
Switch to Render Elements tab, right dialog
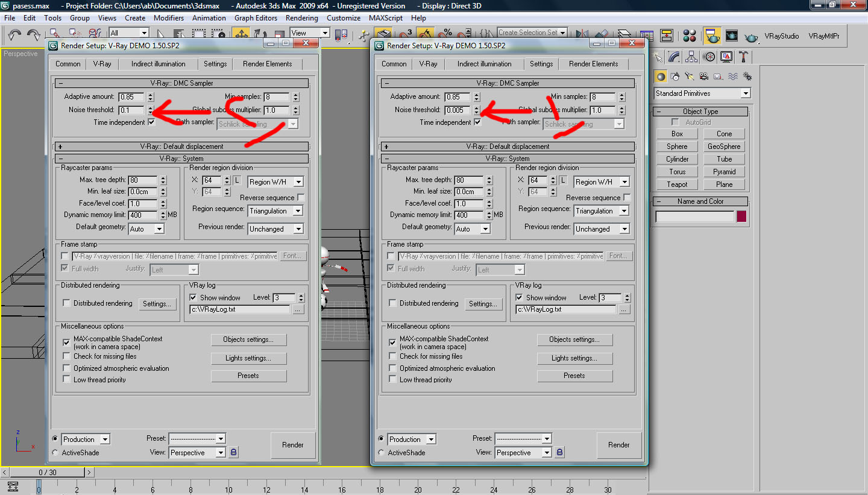pos(593,64)
